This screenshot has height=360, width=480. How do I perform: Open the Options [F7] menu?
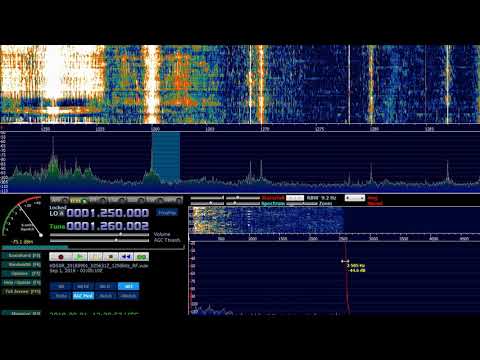pyautogui.click(x=21, y=274)
